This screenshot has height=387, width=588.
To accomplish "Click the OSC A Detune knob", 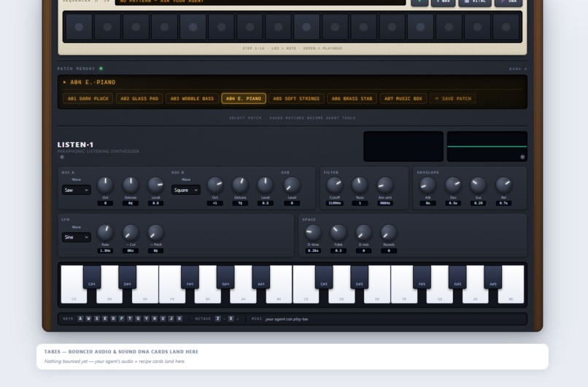I will coord(131,185).
